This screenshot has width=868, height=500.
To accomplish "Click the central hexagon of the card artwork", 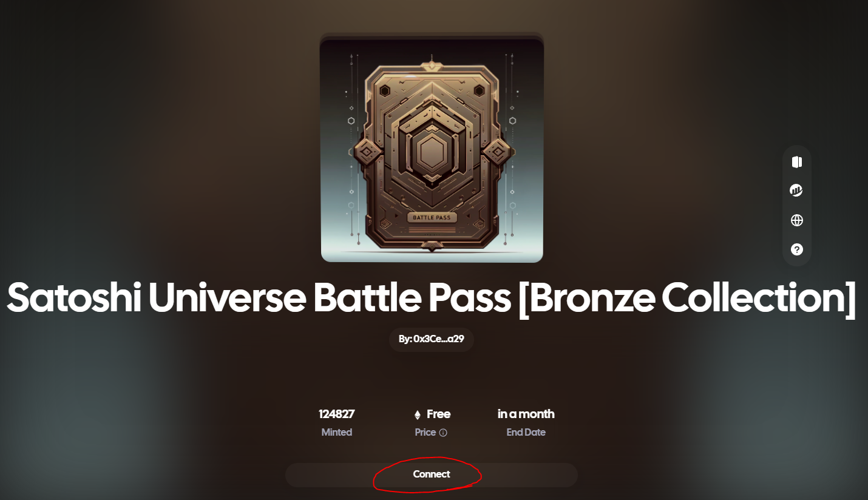I will click(x=432, y=149).
